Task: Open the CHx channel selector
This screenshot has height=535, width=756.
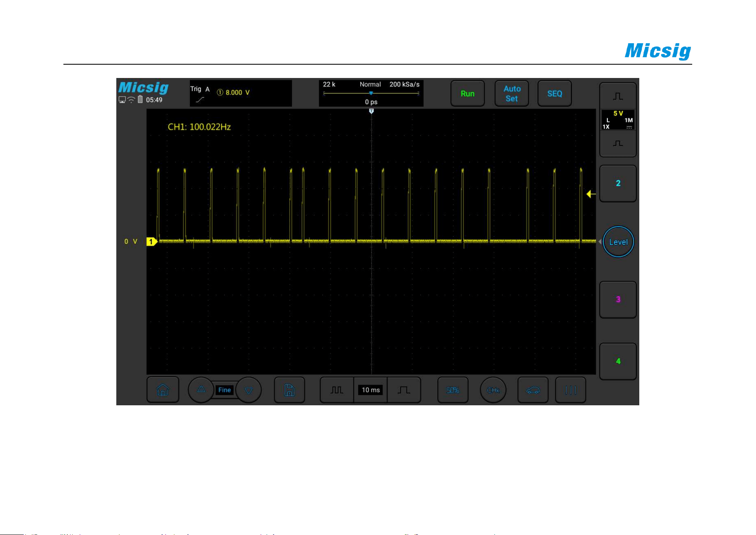Action: (493, 390)
